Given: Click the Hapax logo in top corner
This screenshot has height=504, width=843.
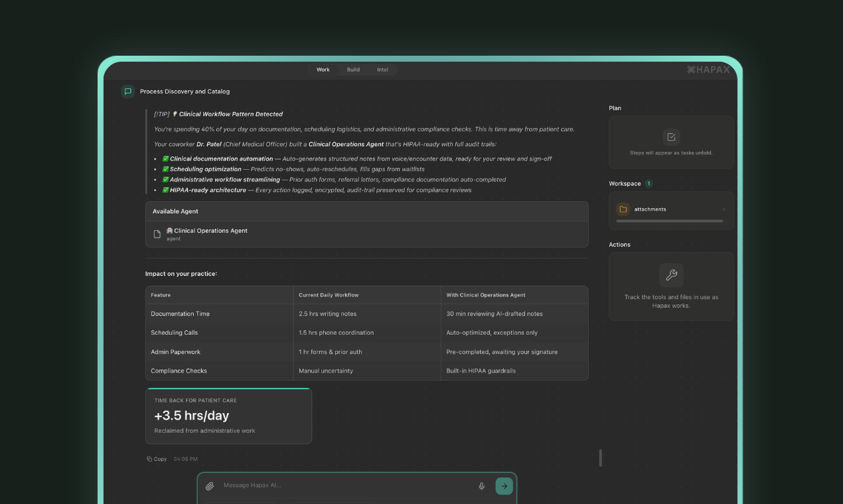Looking at the screenshot, I should point(708,70).
